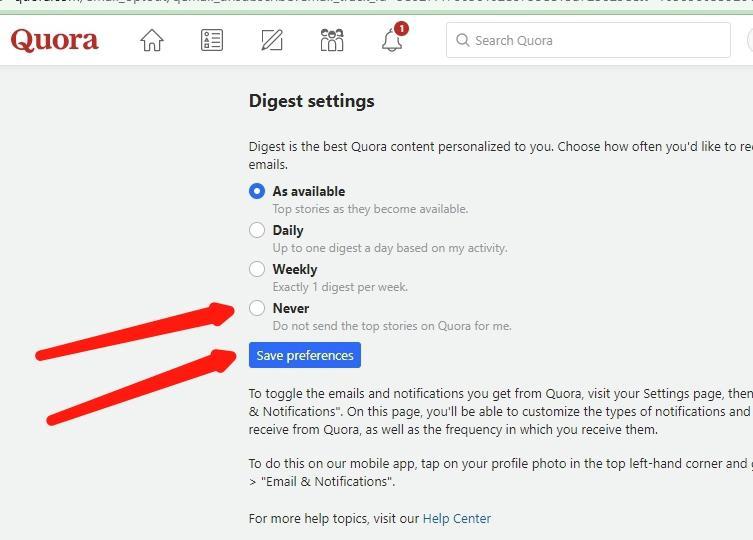Open the Spaces people icon
Screen dimensions: 753x540
click(332, 40)
